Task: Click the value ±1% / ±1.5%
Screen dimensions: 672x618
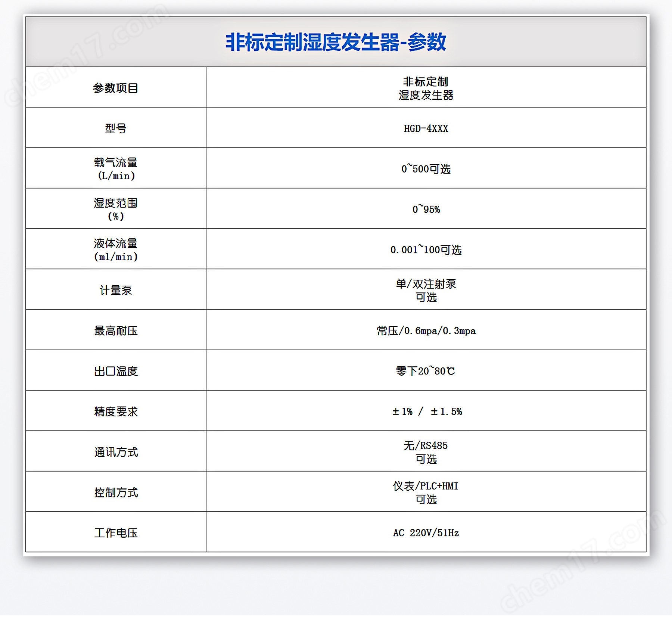Action: coord(427,412)
